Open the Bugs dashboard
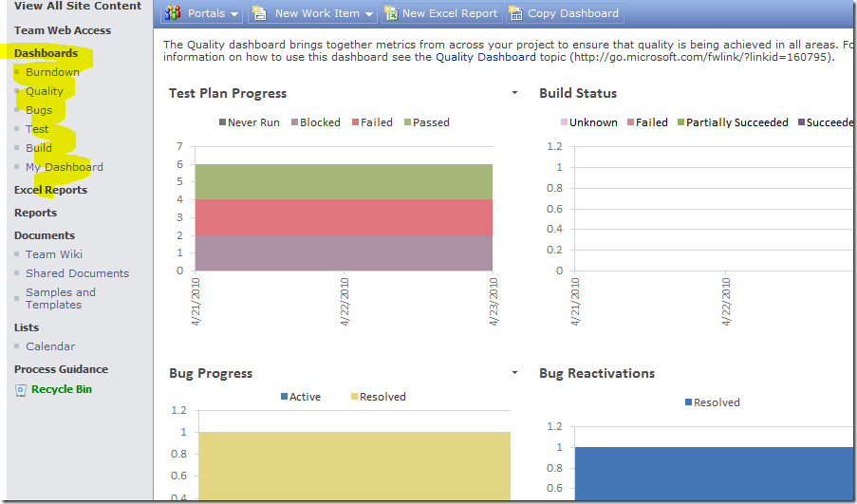The width and height of the screenshot is (857, 504). click(39, 110)
